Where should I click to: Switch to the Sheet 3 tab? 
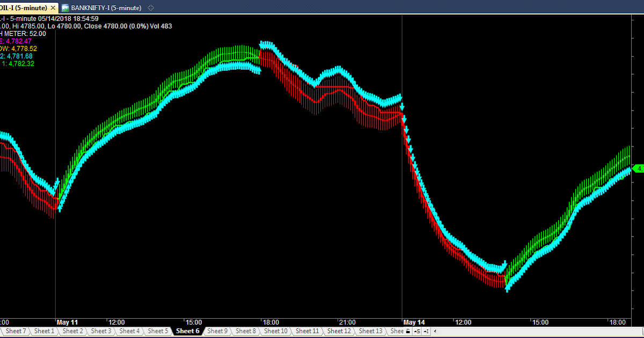click(x=101, y=331)
